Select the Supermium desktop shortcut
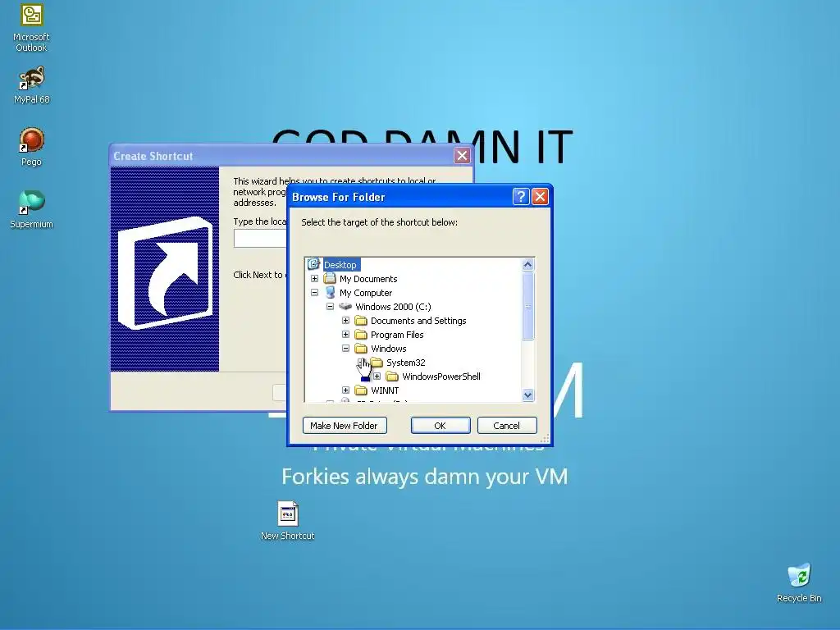 coord(31,209)
